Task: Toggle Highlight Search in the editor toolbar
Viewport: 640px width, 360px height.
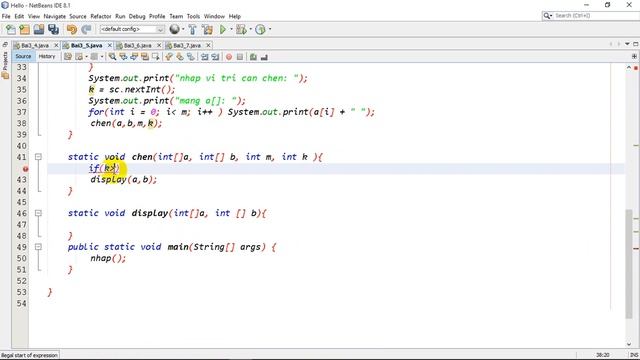Action: 145,57
